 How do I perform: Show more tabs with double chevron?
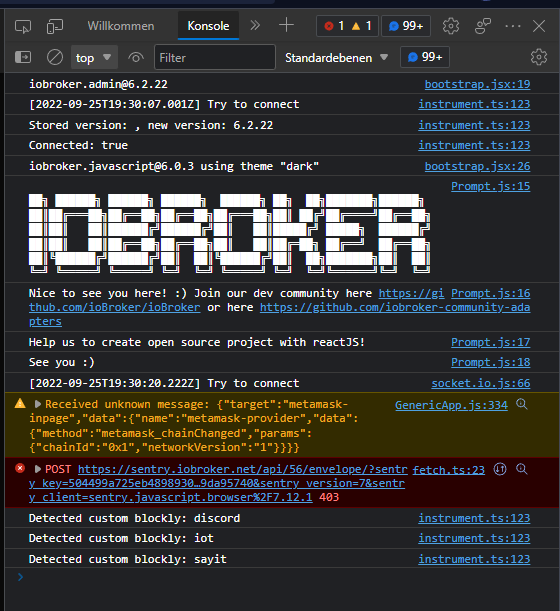click(x=255, y=26)
